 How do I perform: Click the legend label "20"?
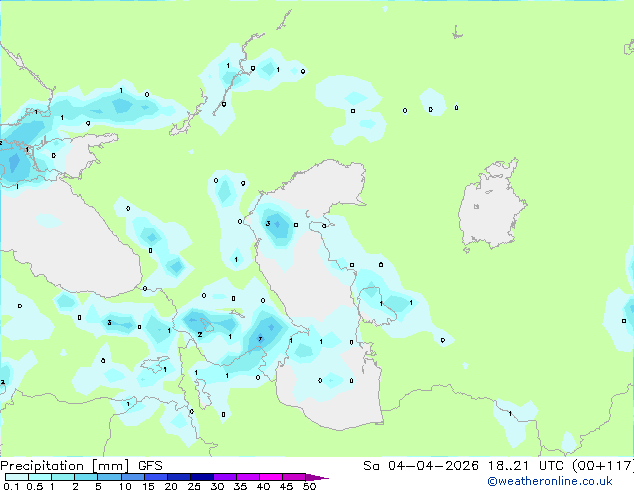pyautogui.click(x=171, y=486)
